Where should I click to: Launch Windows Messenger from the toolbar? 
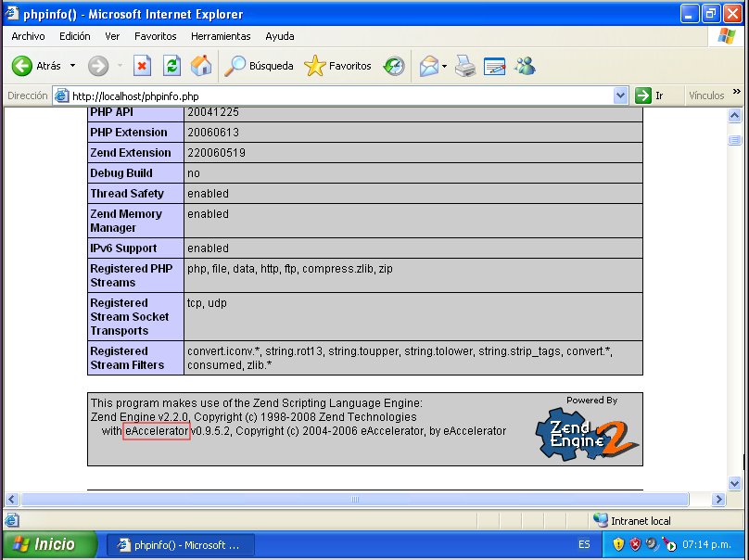click(525, 66)
